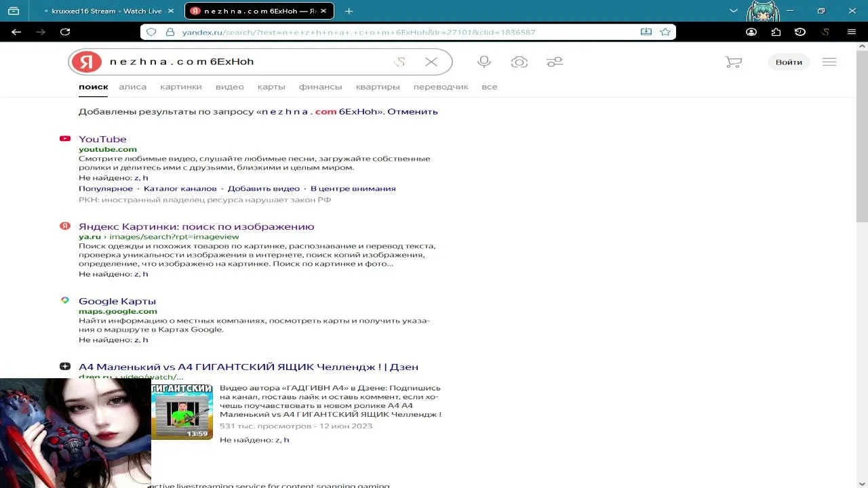Open image search with camera icon
The height and width of the screenshot is (488, 868).
[x=519, y=62]
